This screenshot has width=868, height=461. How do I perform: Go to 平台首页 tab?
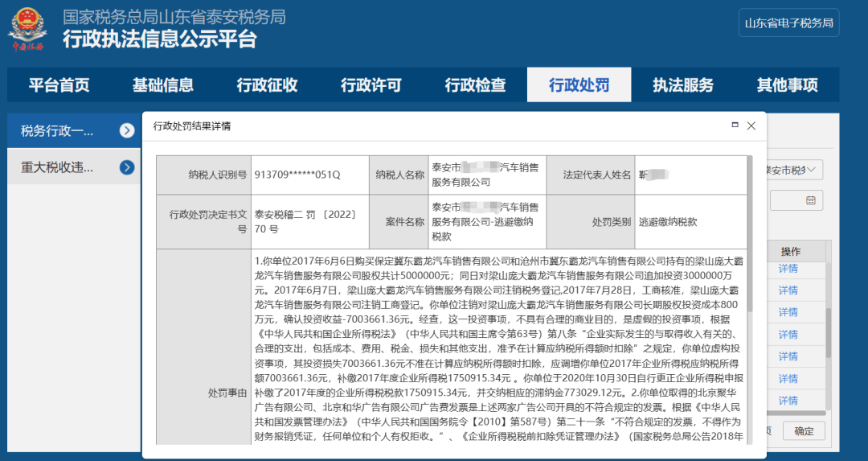(59, 84)
